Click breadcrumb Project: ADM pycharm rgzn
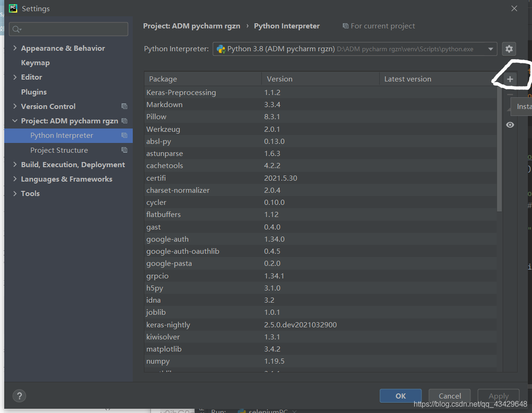The height and width of the screenshot is (413, 532). pyautogui.click(x=191, y=26)
